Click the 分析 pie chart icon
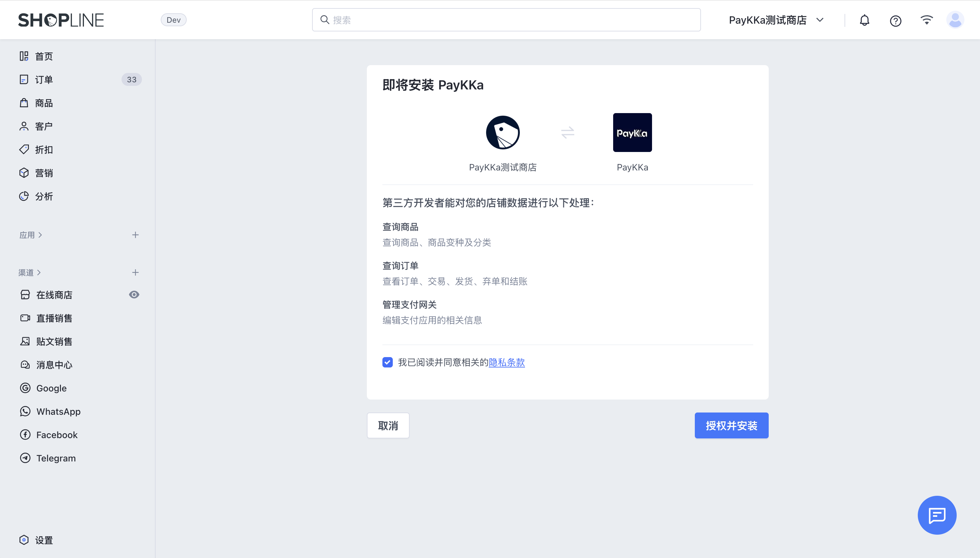 click(24, 196)
